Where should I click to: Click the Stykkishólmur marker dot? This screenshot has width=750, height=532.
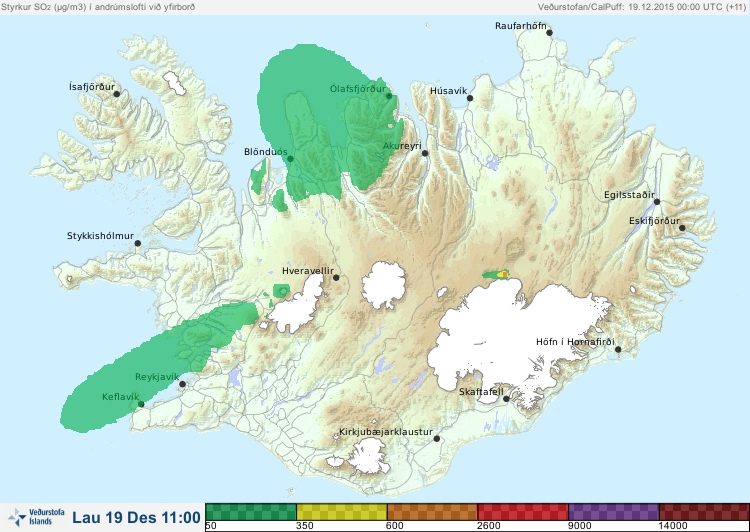(137, 243)
